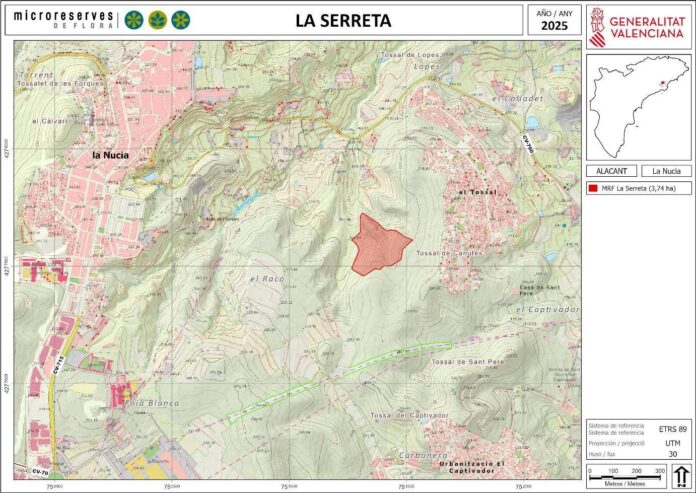
Task: Click the 'Carbonera' label on map
Action: 423,455
